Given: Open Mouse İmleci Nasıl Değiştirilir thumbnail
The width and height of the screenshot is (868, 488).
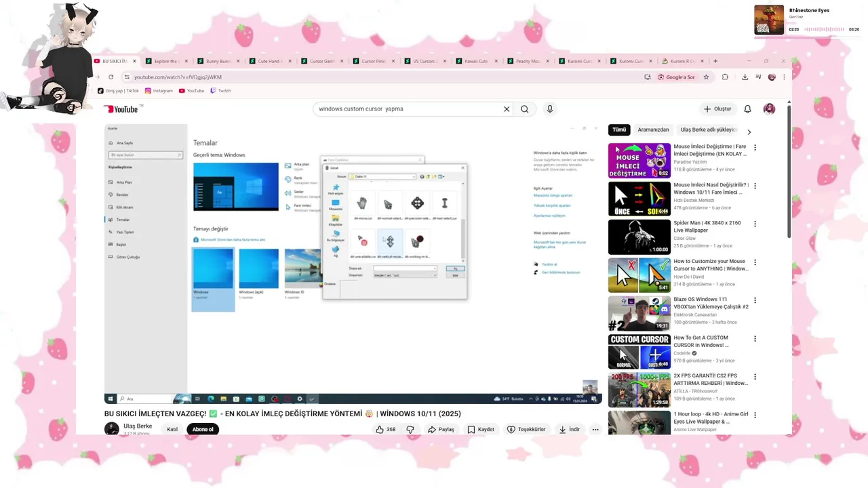Looking at the screenshot, I should 639,199.
